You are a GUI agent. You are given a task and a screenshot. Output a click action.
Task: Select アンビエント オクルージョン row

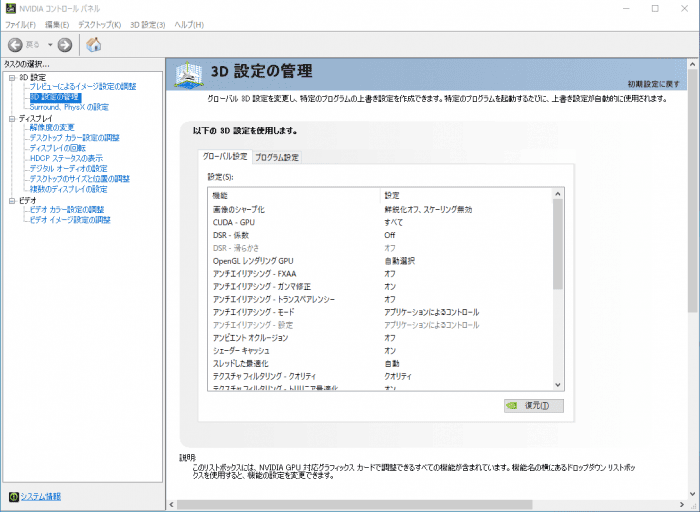pos(379,338)
